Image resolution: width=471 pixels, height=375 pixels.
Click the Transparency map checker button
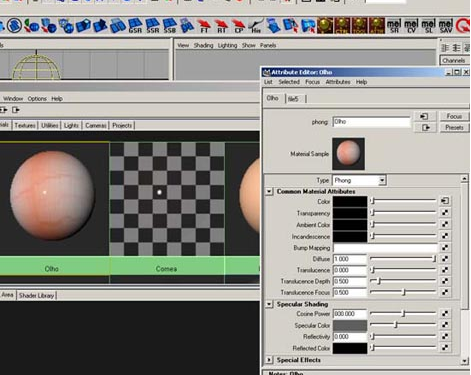[x=445, y=213]
